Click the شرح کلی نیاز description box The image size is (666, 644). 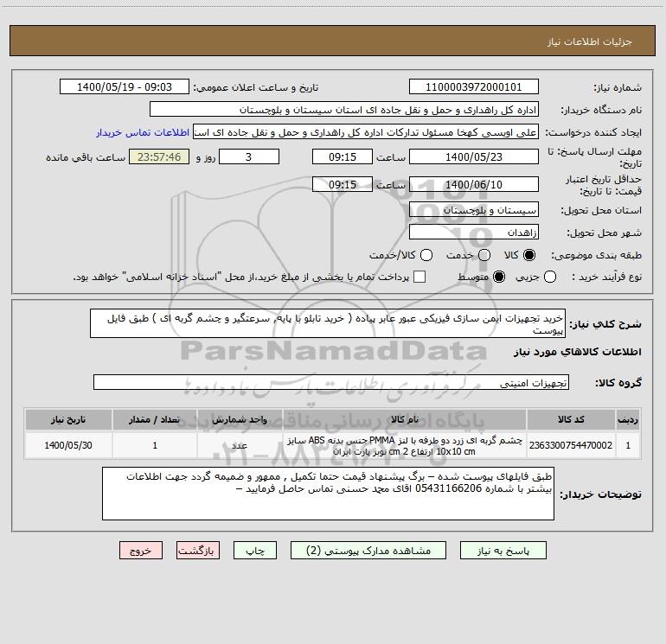pyautogui.click(x=328, y=323)
